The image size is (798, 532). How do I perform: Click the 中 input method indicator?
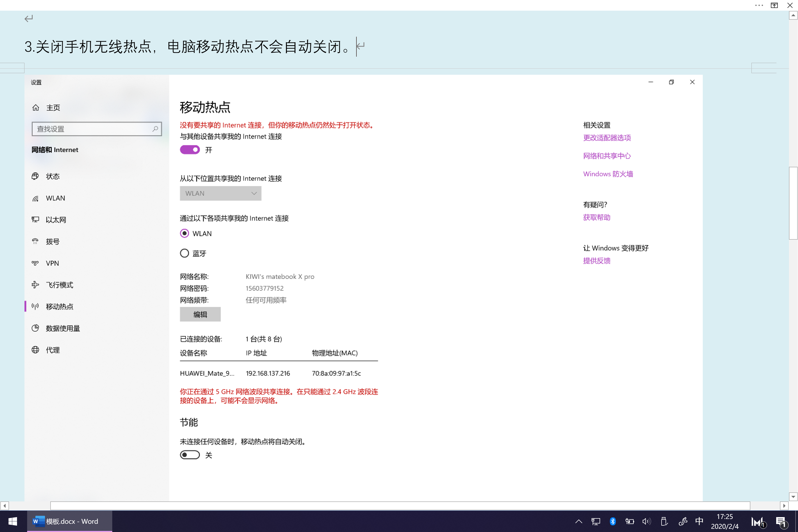click(699, 521)
